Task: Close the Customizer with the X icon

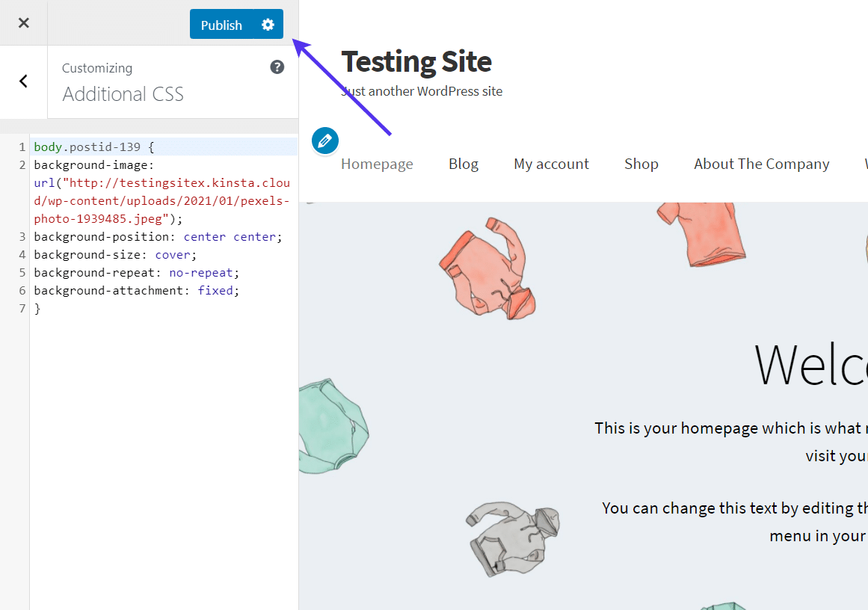Action: [x=23, y=22]
